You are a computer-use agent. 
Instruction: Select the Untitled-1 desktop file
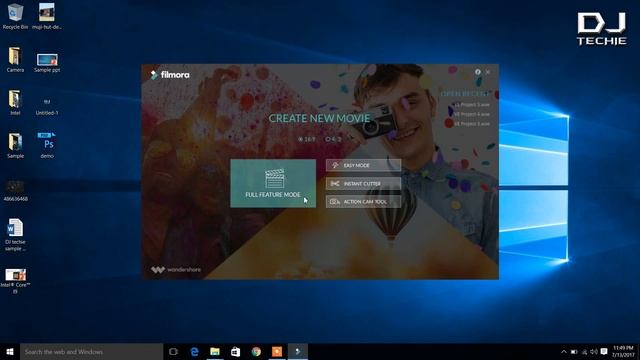coord(47,107)
